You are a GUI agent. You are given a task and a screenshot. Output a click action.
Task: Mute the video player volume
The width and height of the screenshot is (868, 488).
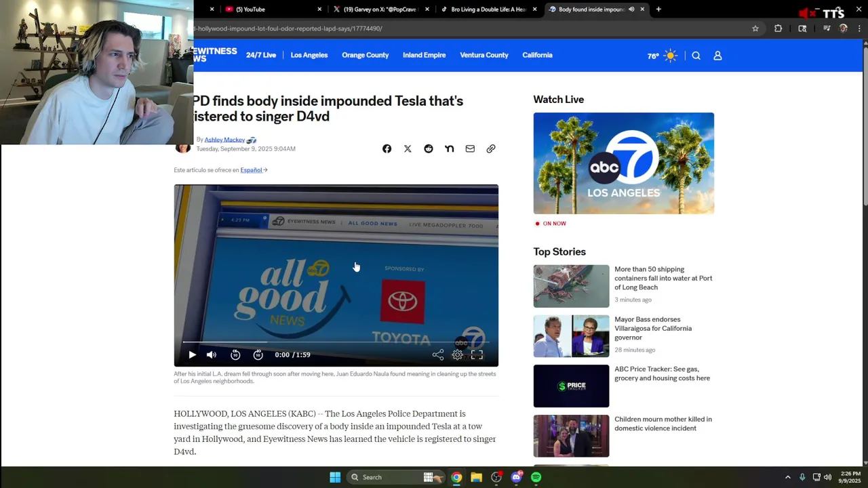coord(212,354)
